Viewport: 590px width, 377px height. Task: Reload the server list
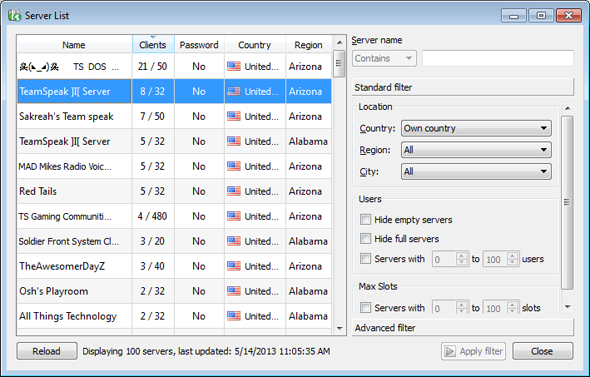[47, 351]
